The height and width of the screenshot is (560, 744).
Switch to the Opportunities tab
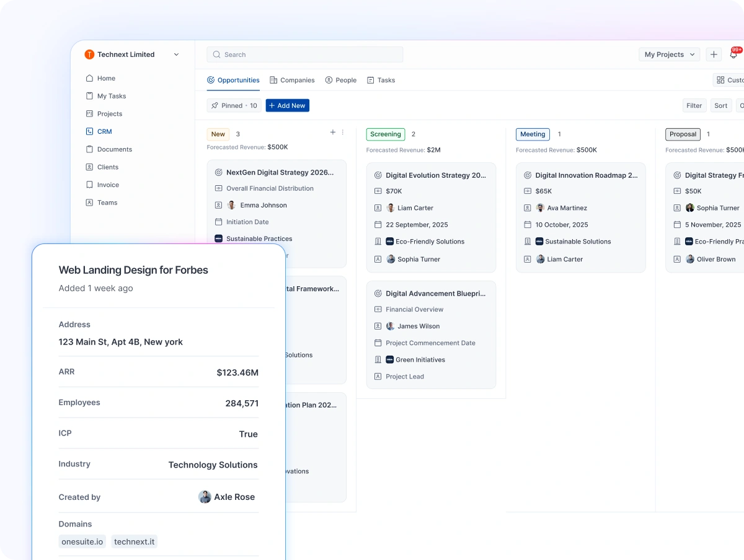233,80
